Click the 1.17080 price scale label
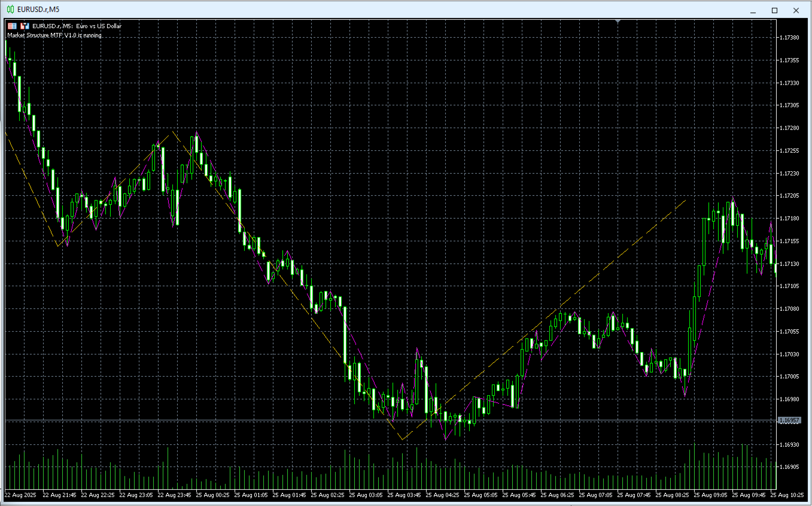The width and height of the screenshot is (812, 506). pyautogui.click(x=790, y=309)
